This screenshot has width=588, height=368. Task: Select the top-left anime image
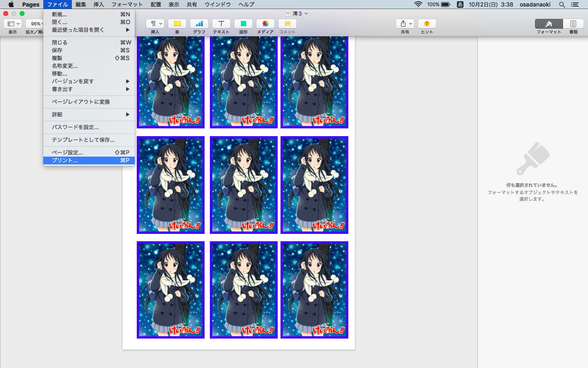click(x=171, y=82)
